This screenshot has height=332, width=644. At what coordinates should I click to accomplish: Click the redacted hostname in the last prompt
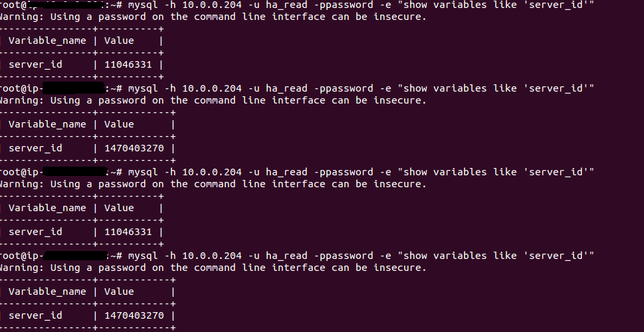[75, 256]
